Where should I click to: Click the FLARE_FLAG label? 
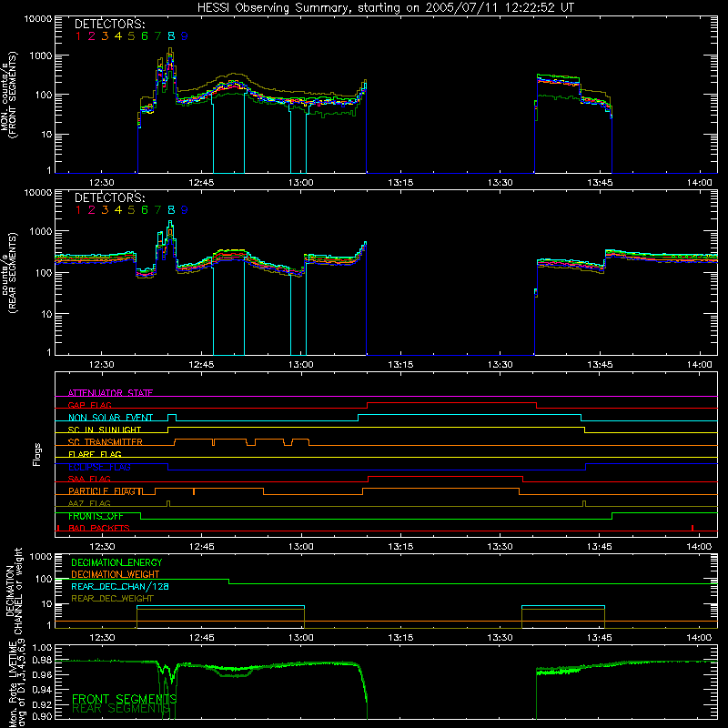click(95, 454)
